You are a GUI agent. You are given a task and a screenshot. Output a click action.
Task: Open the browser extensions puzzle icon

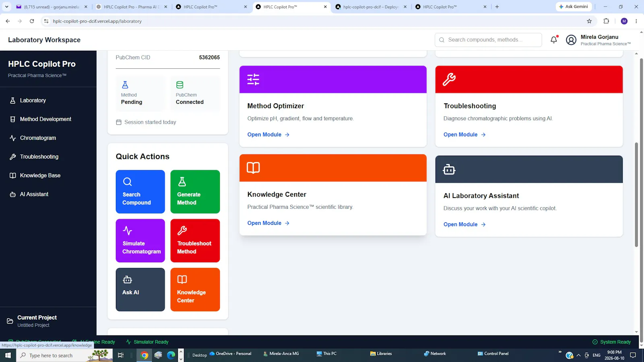tap(606, 21)
